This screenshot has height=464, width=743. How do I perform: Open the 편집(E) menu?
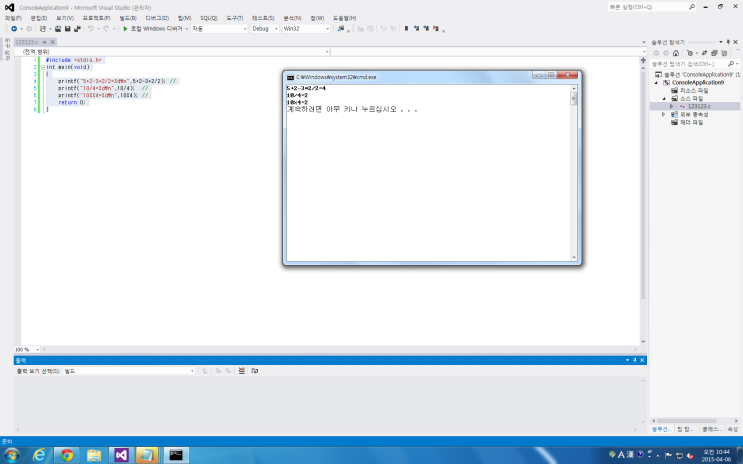(38, 18)
